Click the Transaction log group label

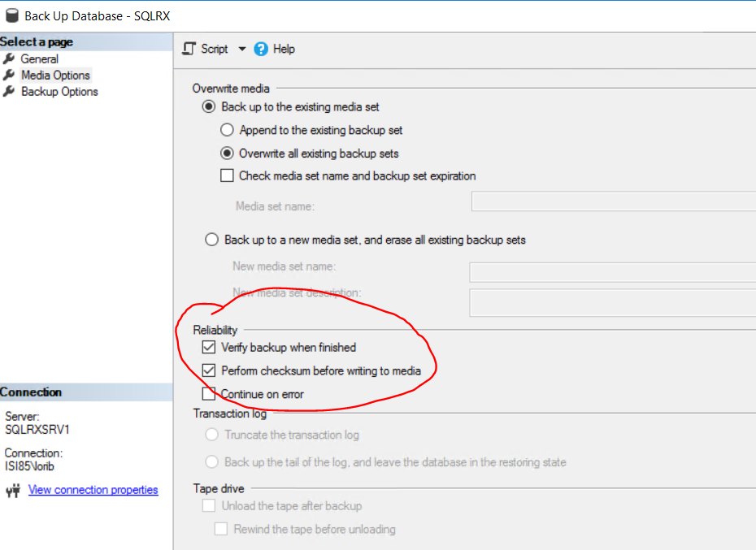pyautogui.click(x=230, y=414)
